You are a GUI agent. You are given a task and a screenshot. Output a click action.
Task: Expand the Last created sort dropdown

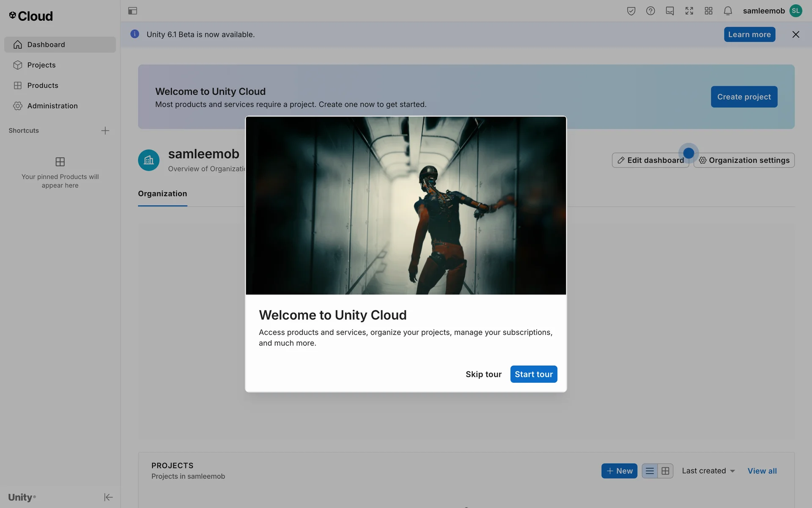708,471
